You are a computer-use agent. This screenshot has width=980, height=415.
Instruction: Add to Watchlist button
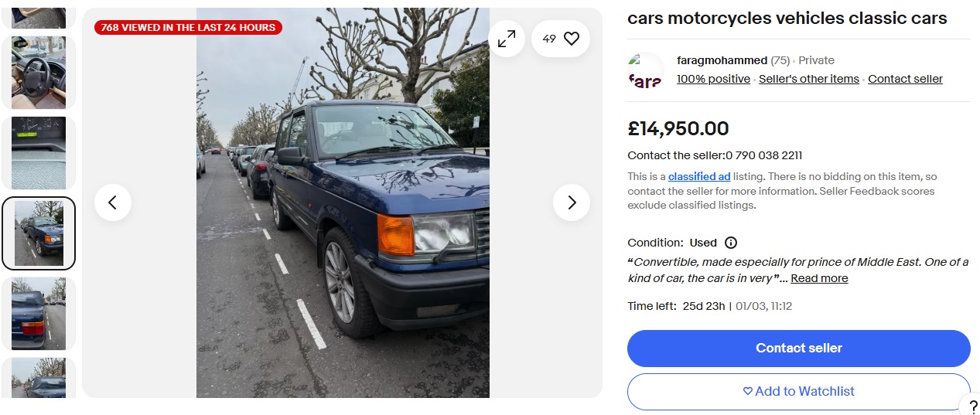click(x=799, y=392)
